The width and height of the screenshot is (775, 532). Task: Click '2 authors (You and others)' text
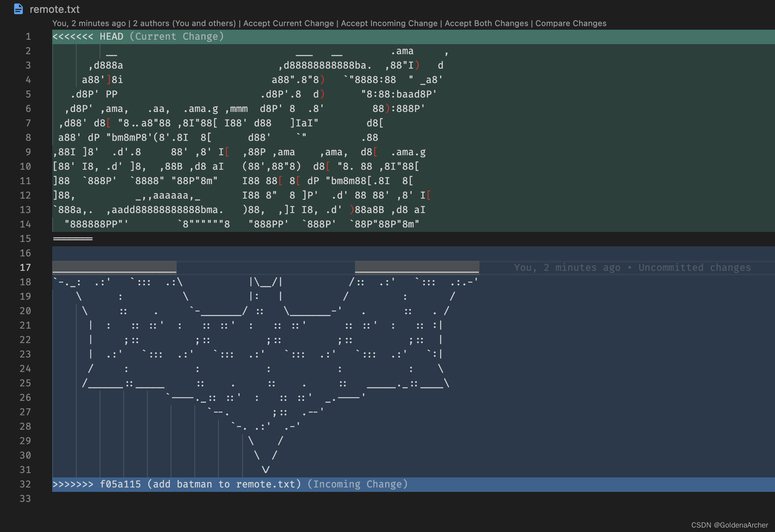click(184, 23)
